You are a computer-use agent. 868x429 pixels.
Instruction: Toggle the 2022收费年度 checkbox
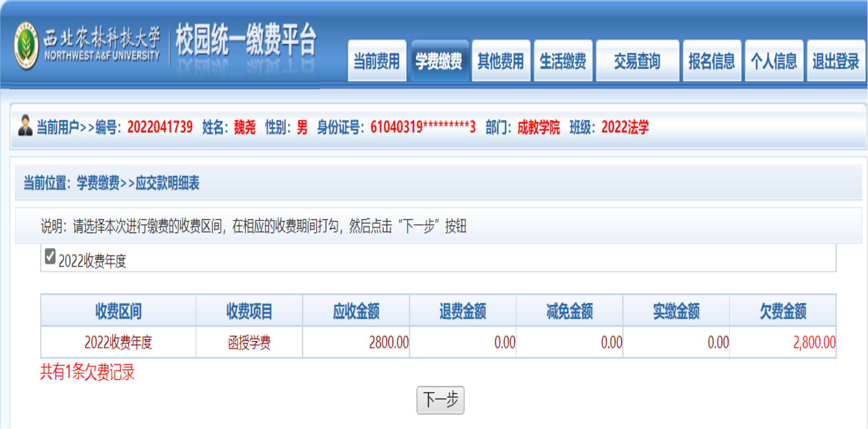pos(50,256)
